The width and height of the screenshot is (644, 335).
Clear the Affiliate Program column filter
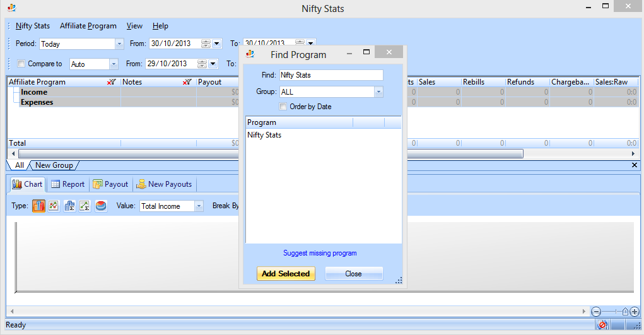click(111, 82)
